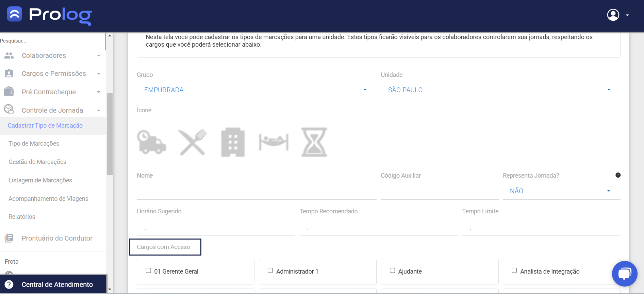Open the Unidade dropdown showing SÃO PAULO
The height and width of the screenshot is (294, 644).
[x=500, y=90]
